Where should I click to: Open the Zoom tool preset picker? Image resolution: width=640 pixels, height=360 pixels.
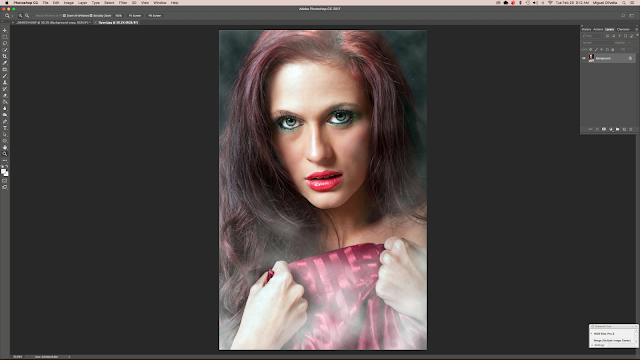[x=8, y=16]
